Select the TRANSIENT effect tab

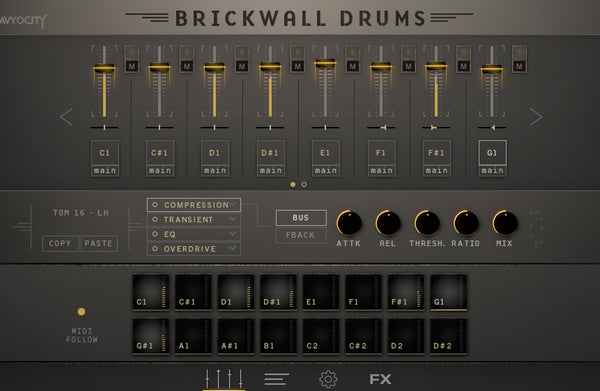coord(194,220)
